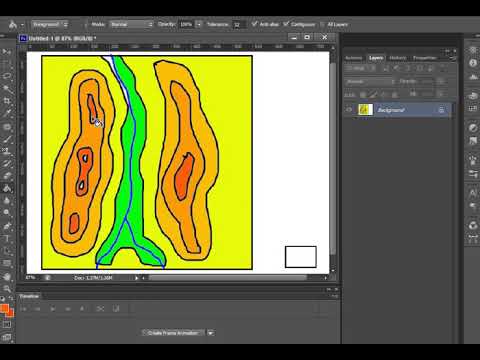Open the fill source Foreground dropdown
This screenshot has width=480, height=360.
[50, 24]
